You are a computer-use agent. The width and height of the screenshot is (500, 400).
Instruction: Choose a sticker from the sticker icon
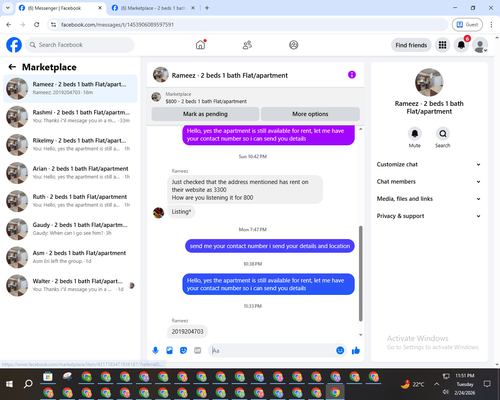(x=183, y=350)
